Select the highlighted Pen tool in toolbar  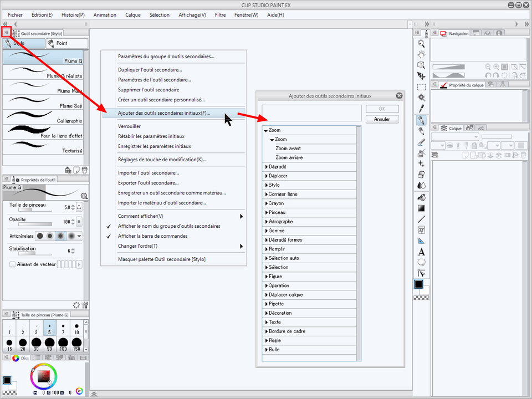point(421,120)
